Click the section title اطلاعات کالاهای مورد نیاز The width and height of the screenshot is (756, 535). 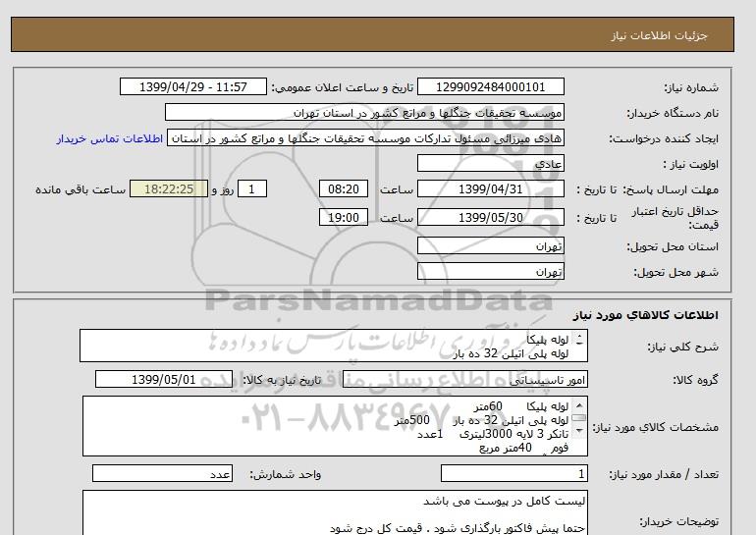646,315
